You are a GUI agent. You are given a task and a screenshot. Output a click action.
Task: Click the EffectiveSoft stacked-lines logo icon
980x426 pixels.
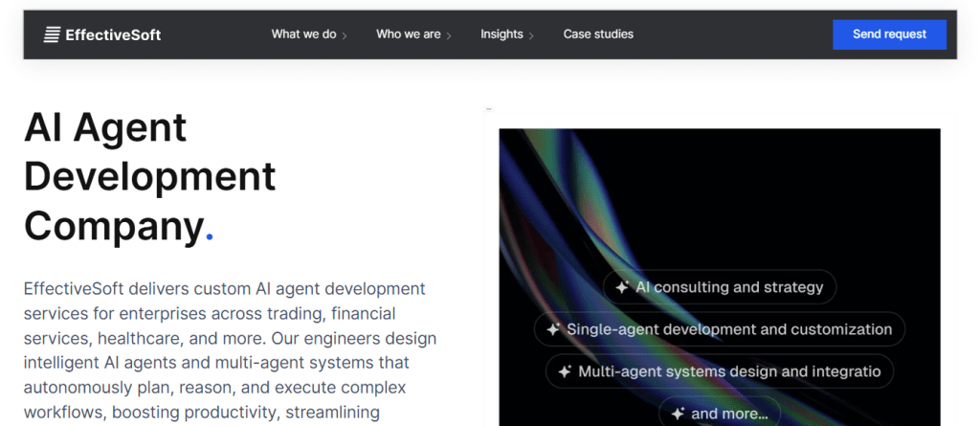tap(52, 34)
